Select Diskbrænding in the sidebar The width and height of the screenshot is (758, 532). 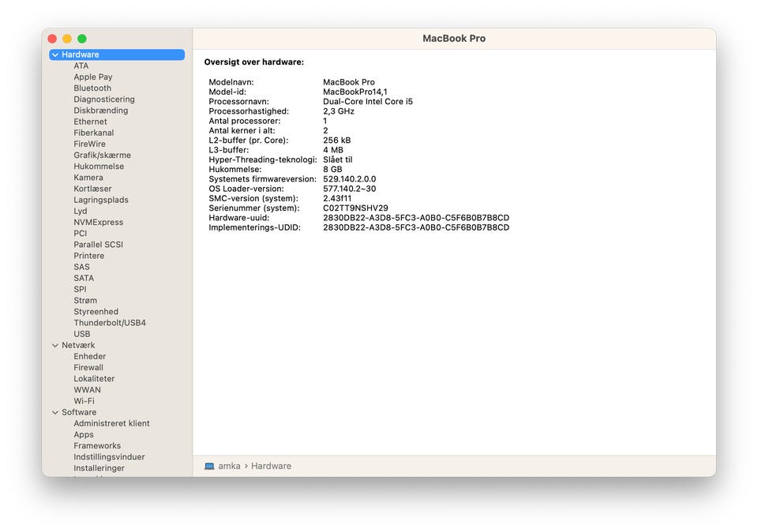point(100,111)
